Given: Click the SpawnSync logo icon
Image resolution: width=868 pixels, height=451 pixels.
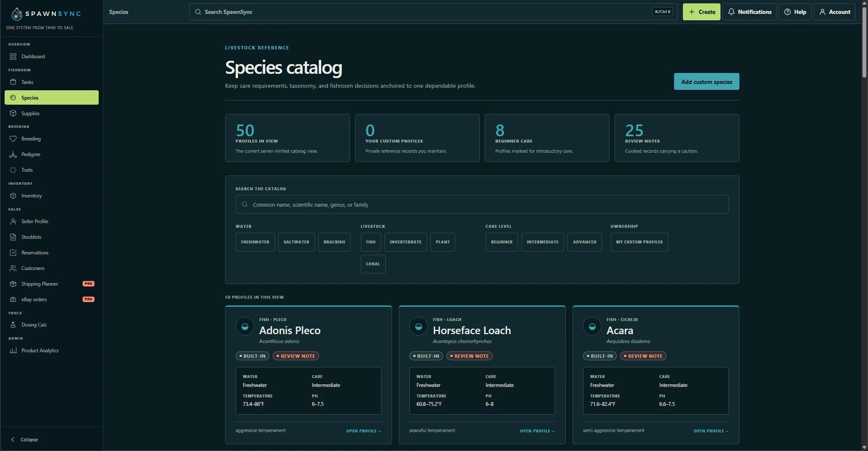Looking at the screenshot, I should 17,14.
